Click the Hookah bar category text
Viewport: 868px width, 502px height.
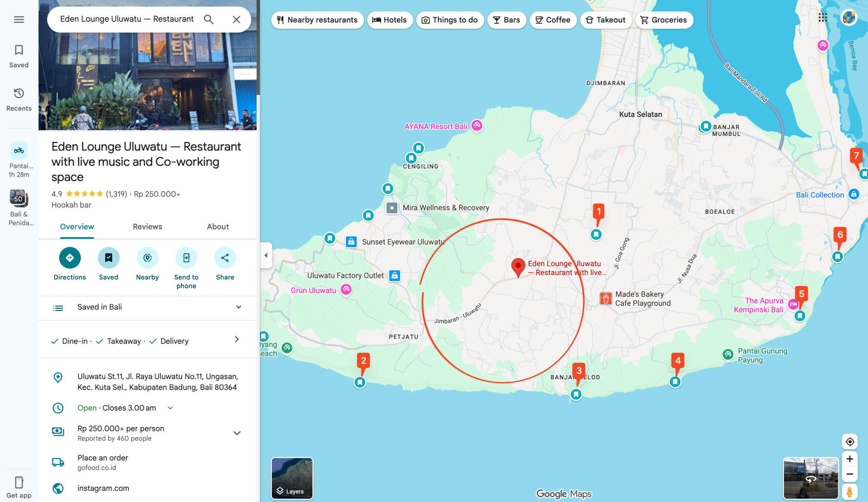(x=71, y=205)
